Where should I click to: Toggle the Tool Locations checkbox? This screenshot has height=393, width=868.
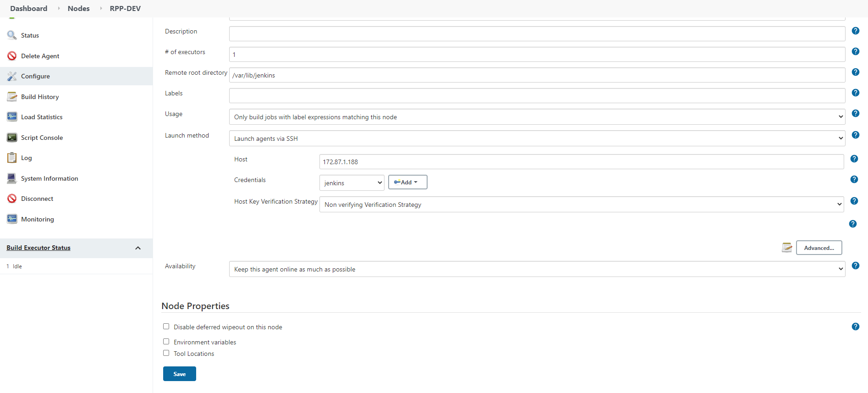coord(166,353)
